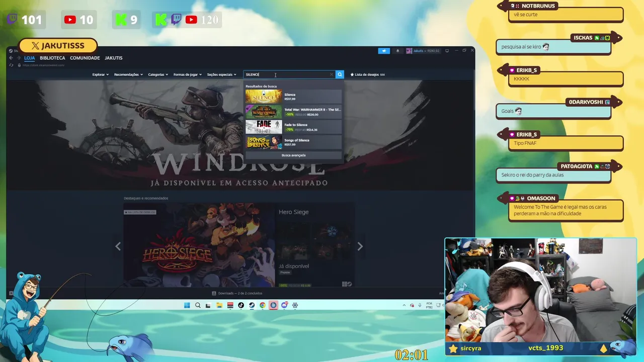
Task: Click the Resultados de busca heading
Action: (x=261, y=86)
